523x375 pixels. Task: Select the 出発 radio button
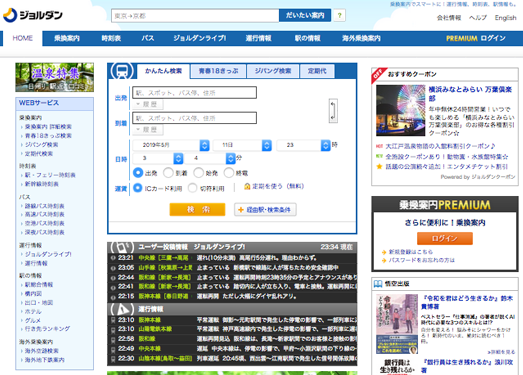coord(138,173)
